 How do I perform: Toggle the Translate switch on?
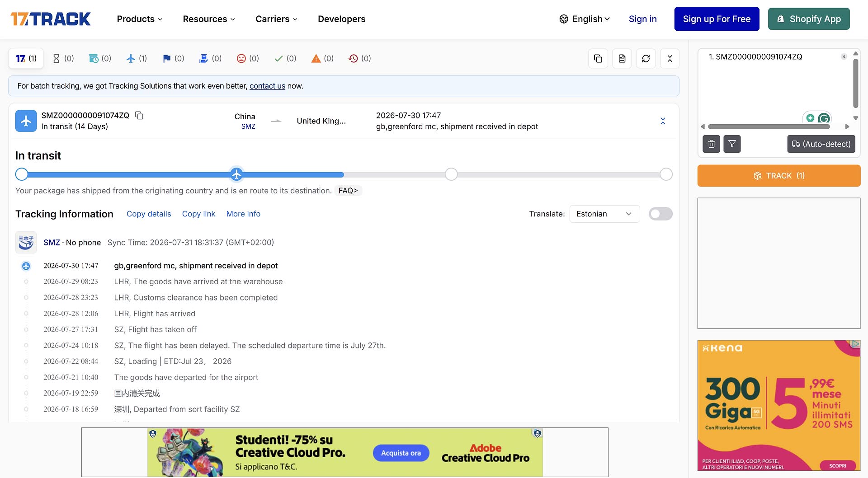click(660, 214)
